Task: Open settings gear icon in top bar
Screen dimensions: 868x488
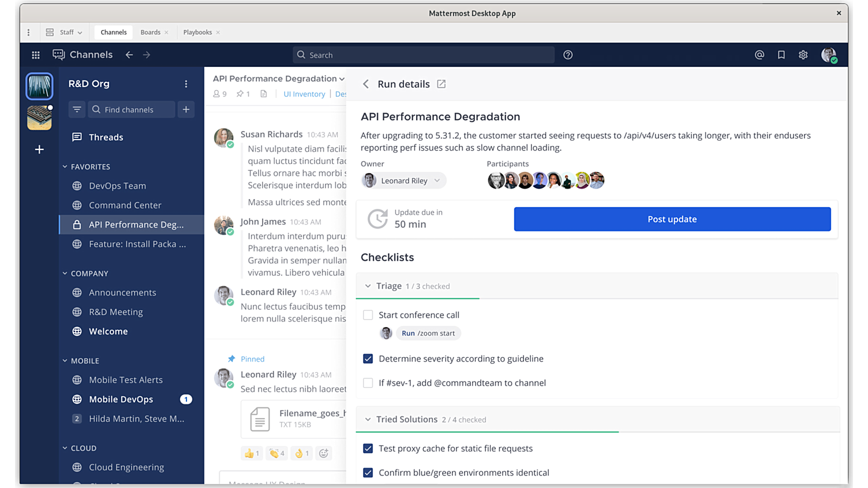Action: coord(803,55)
